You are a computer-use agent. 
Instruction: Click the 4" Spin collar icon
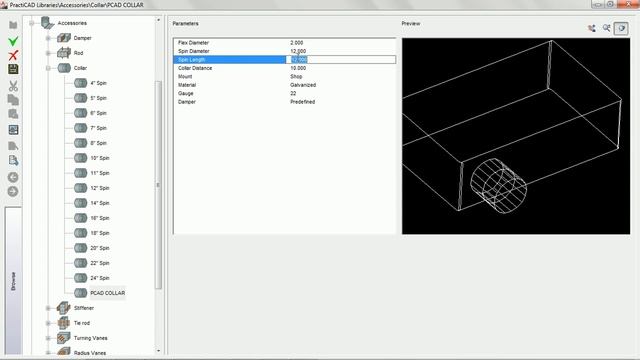(x=80, y=83)
